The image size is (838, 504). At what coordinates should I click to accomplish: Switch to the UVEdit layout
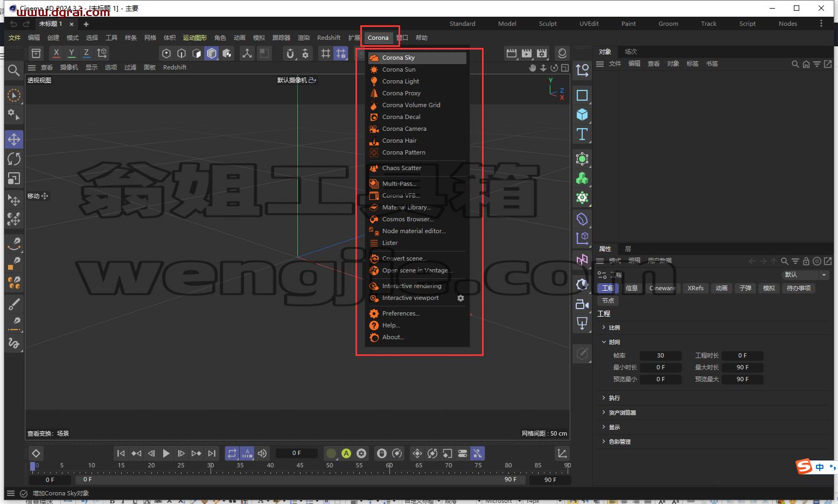coord(589,24)
